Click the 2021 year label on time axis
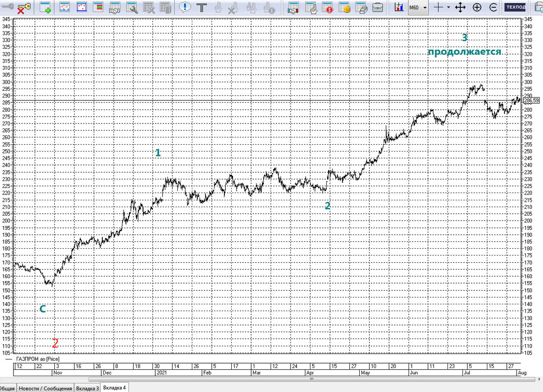The height and width of the screenshot is (392, 543). click(x=162, y=373)
